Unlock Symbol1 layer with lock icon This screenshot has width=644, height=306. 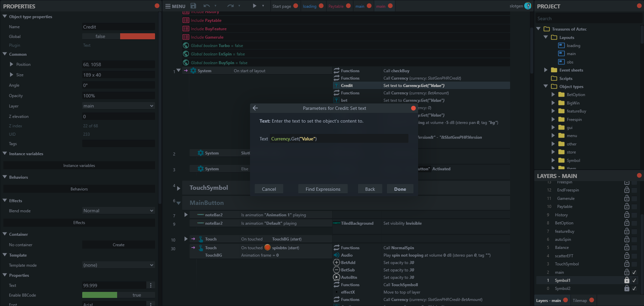[627, 280]
